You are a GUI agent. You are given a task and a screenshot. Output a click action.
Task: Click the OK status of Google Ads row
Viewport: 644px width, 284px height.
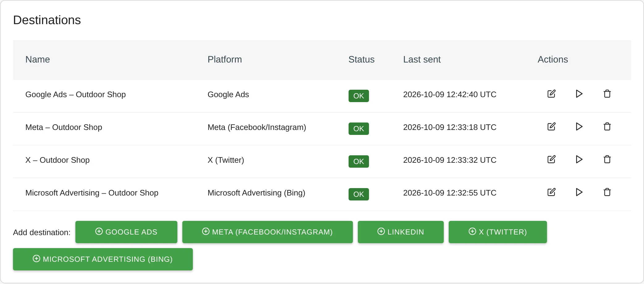(x=359, y=96)
